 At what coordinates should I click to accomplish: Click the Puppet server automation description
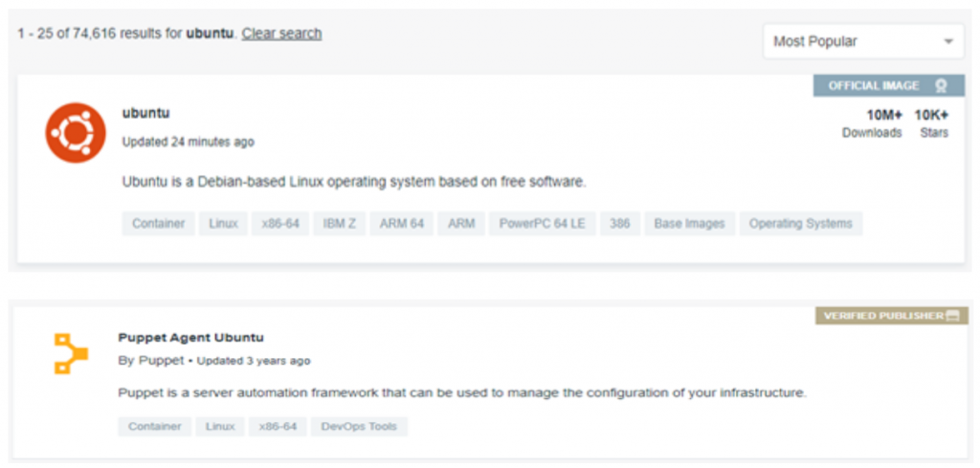(x=462, y=393)
